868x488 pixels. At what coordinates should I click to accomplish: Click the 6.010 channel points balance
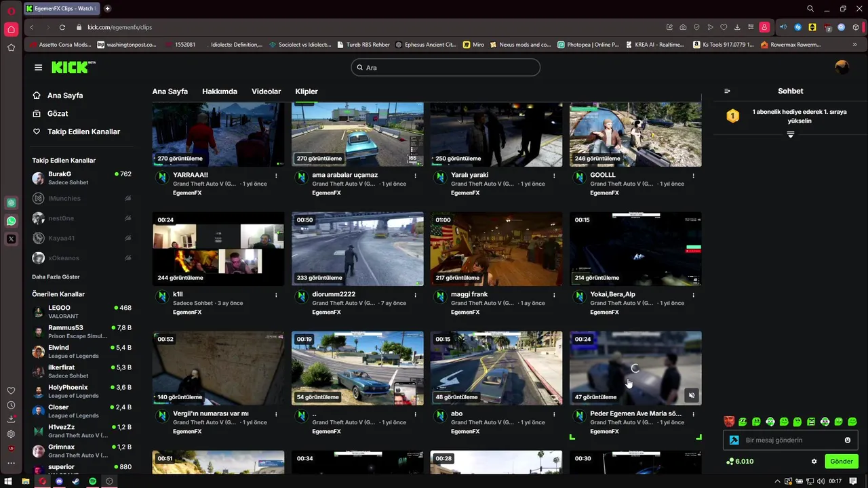click(x=739, y=462)
